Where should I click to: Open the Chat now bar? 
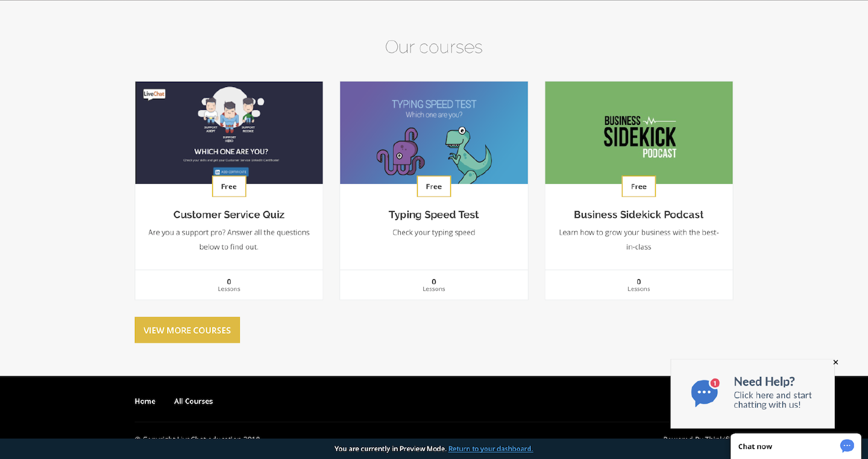[x=796, y=446]
